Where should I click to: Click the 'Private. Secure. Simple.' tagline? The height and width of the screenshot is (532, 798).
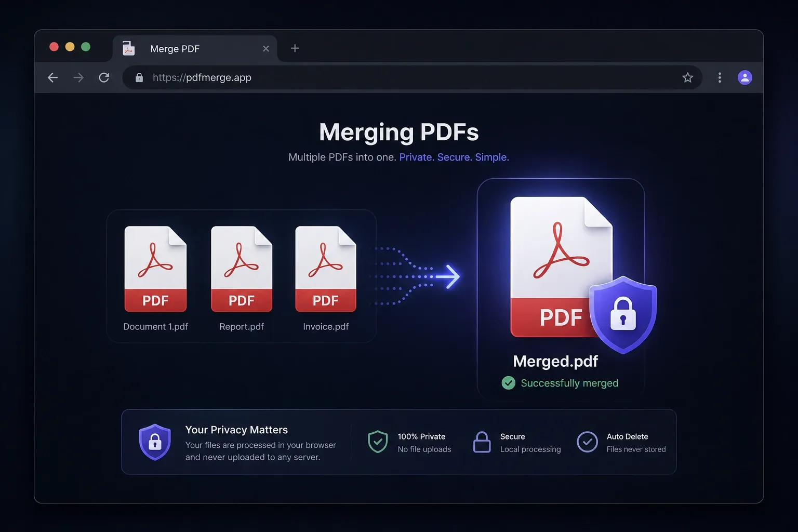[454, 157]
